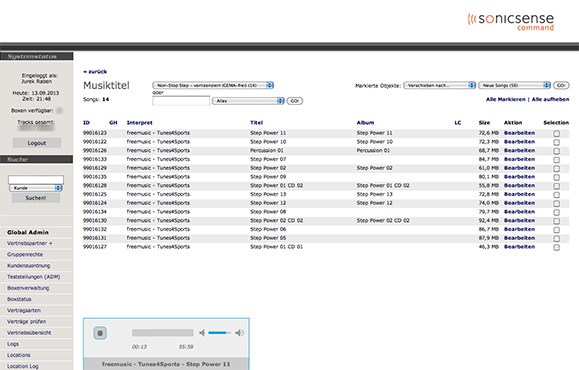Click the sidebar Suche input field
The width and height of the screenshot is (579, 370).
tap(36, 179)
